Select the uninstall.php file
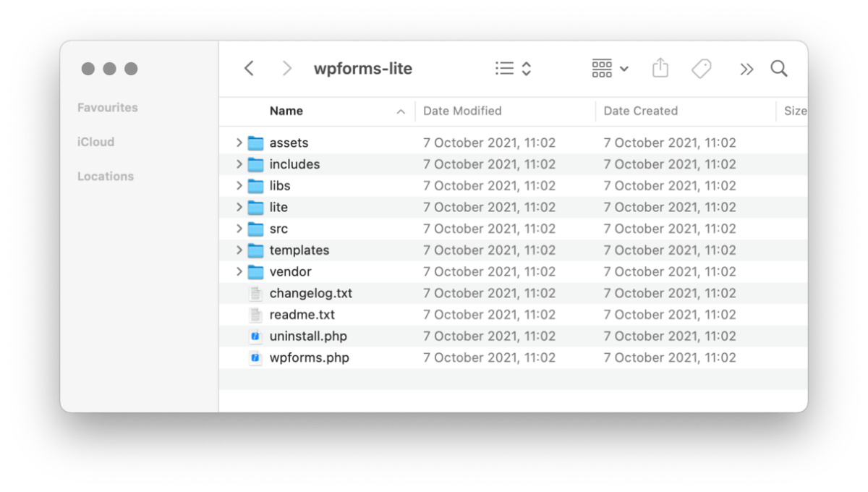This screenshot has height=492, width=868. [x=308, y=336]
